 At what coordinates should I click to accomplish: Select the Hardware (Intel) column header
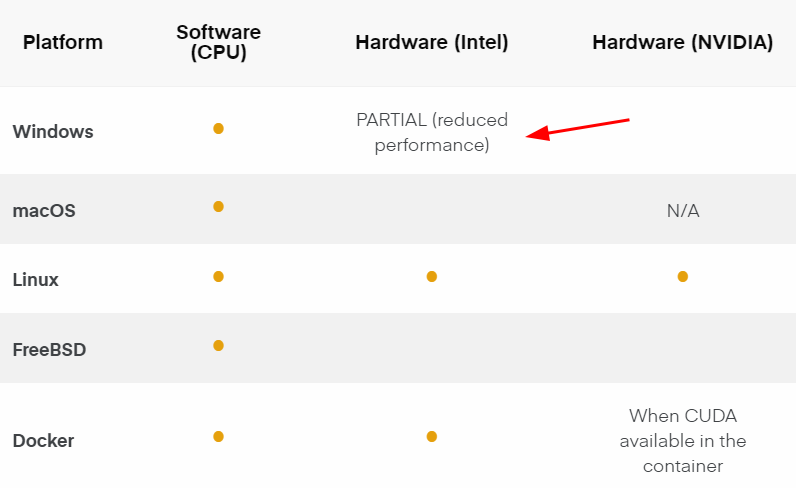(432, 42)
